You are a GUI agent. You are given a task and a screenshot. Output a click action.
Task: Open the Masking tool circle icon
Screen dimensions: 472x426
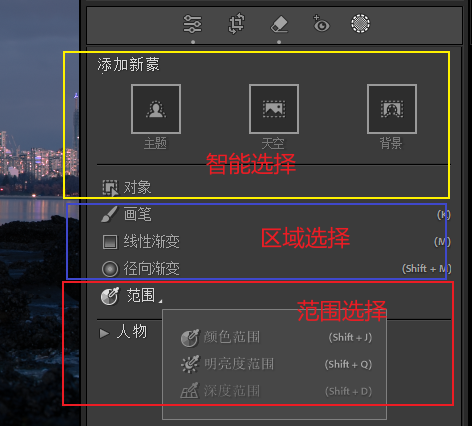click(360, 24)
